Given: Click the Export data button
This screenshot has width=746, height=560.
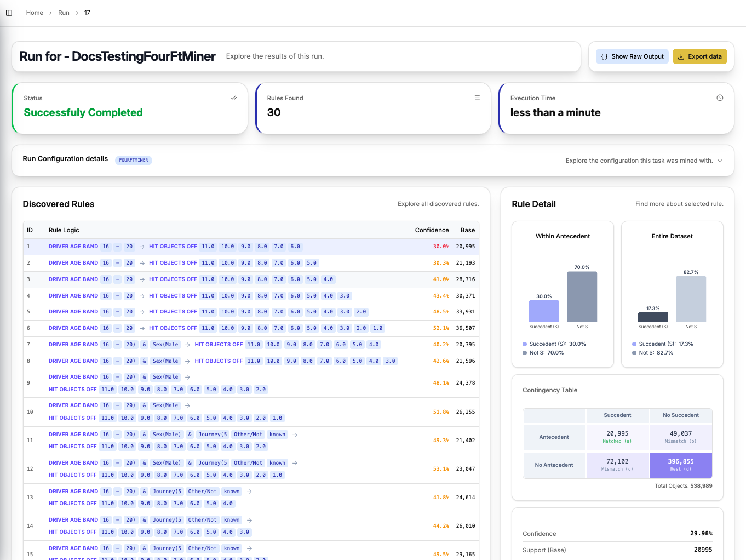Looking at the screenshot, I should coord(700,56).
